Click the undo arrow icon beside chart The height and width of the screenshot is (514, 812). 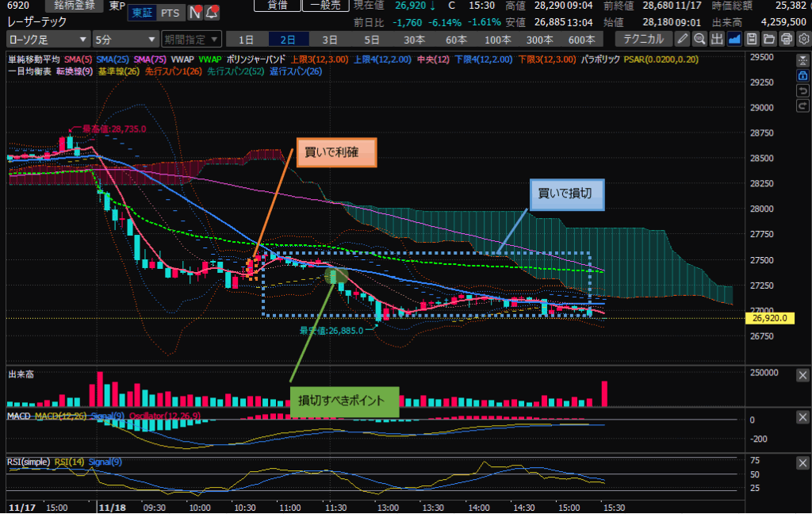802,90
